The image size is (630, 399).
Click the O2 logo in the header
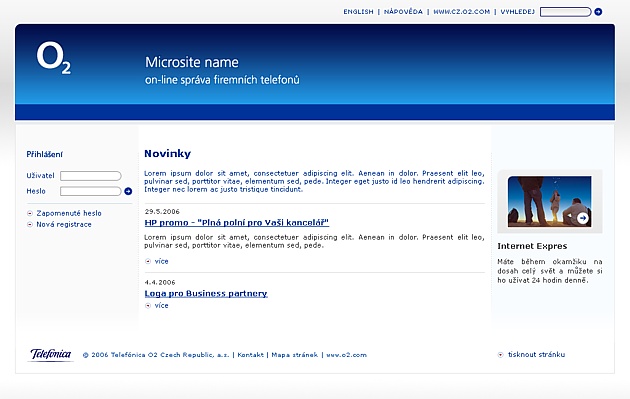54,58
